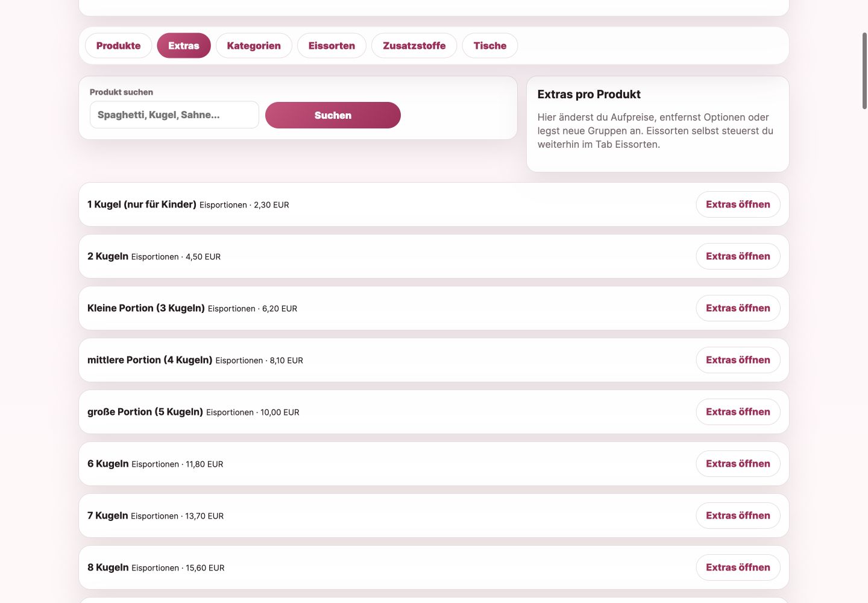Click the Suchen button
The height and width of the screenshot is (603, 868).
tap(333, 115)
